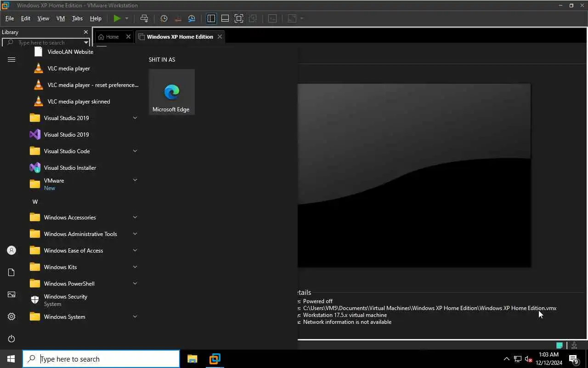Take a snapshot of the virtual machine
The image size is (588, 368).
point(164,18)
